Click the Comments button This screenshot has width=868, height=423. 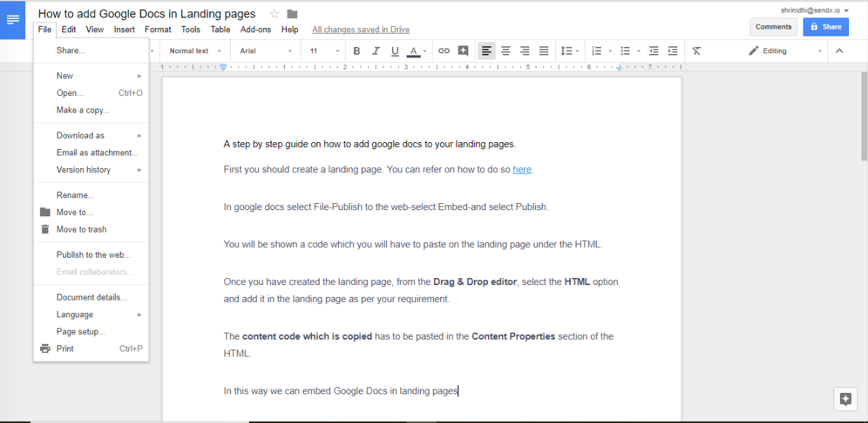coord(773,27)
